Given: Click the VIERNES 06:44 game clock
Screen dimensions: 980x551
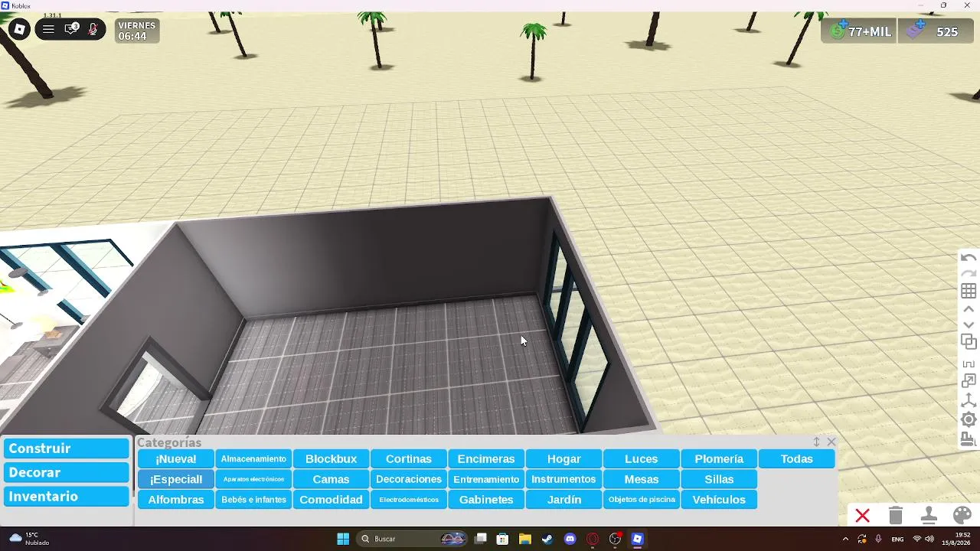Looking at the screenshot, I should pos(137,31).
